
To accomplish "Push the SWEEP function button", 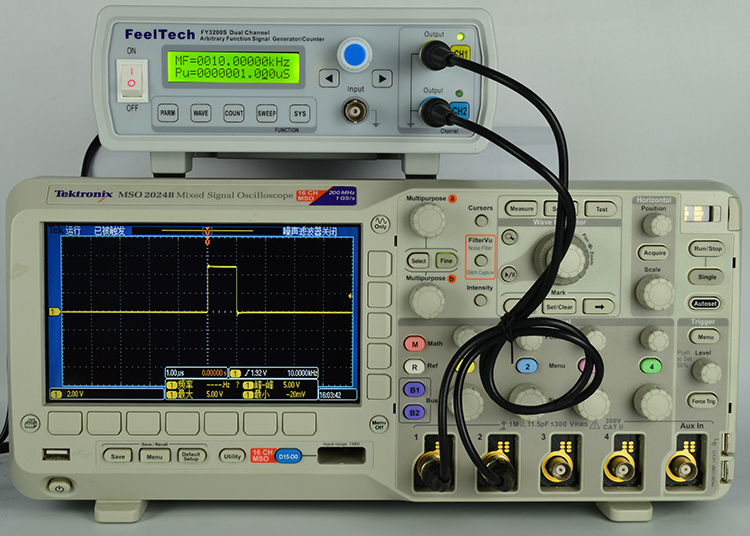I will pos(266,113).
